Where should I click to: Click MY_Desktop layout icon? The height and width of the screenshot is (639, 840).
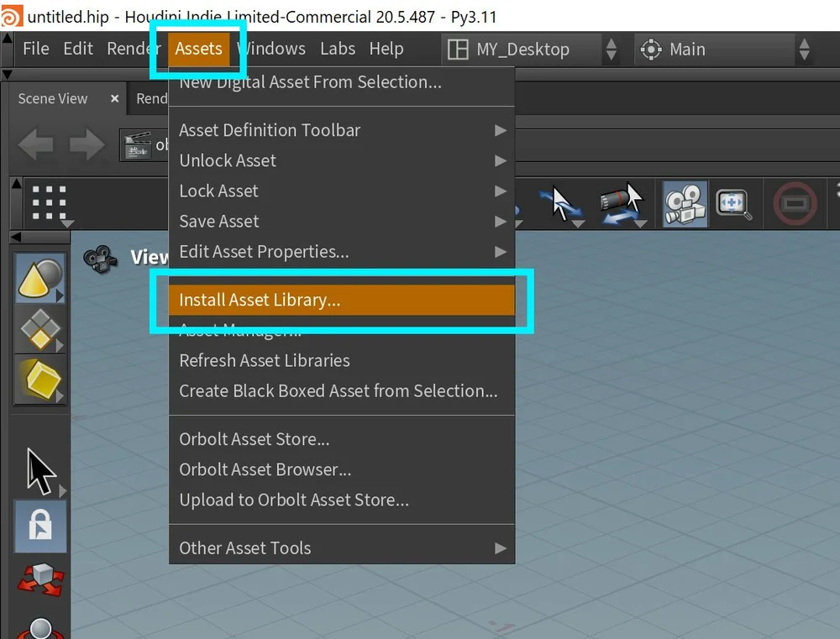[458, 50]
